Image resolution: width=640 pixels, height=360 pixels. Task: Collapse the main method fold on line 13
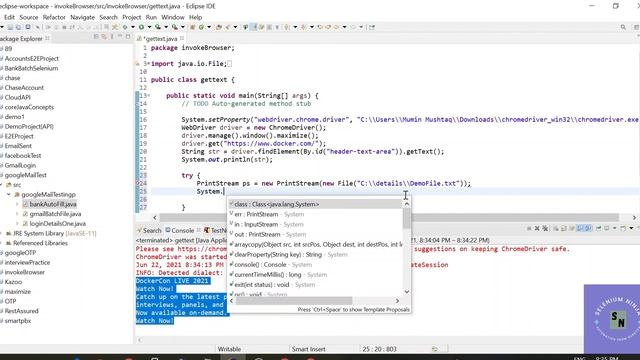[149, 96]
